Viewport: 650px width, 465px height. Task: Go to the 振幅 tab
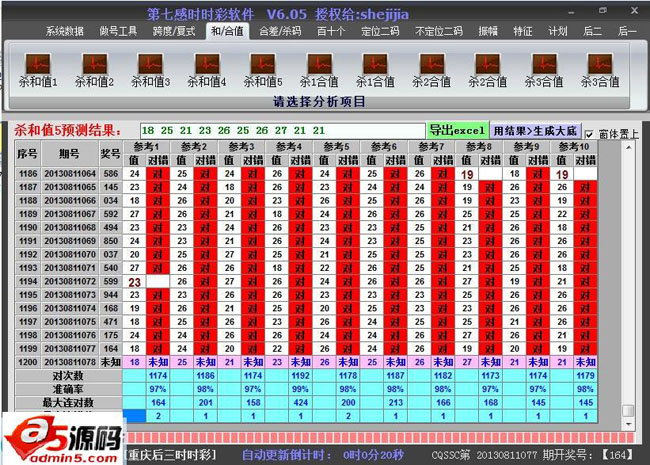pyautogui.click(x=488, y=31)
